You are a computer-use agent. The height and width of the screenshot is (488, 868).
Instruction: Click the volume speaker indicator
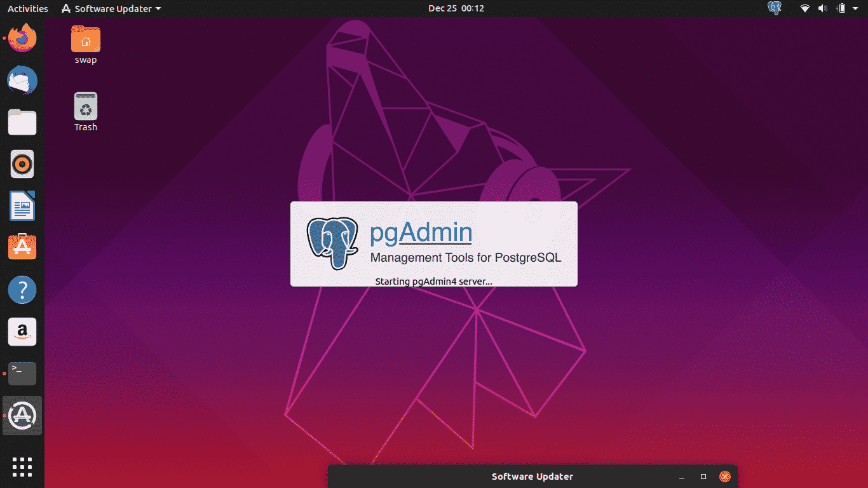(x=823, y=8)
